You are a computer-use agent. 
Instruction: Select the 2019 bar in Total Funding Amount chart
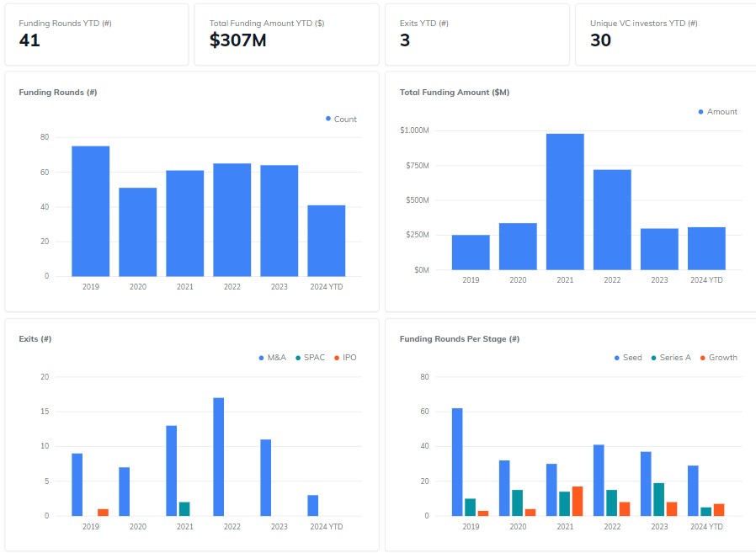point(471,253)
